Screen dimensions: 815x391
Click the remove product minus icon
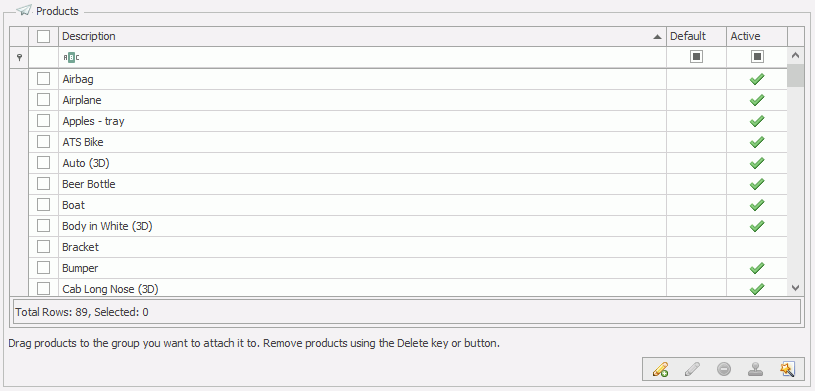point(724,370)
